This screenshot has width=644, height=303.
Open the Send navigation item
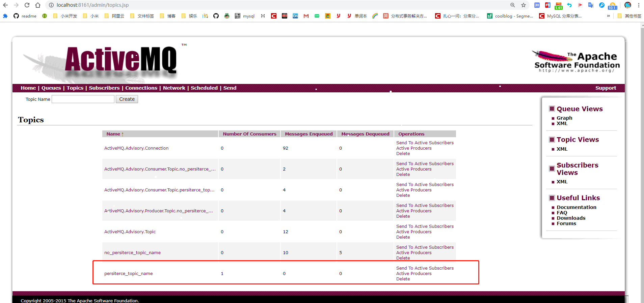pyautogui.click(x=230, y=88)
